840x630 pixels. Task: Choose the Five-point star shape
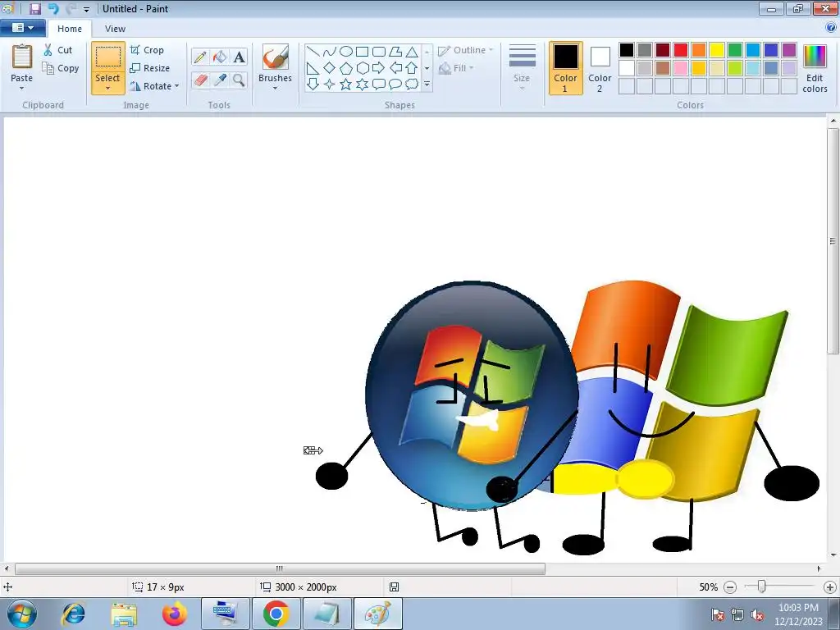[346, 84]
